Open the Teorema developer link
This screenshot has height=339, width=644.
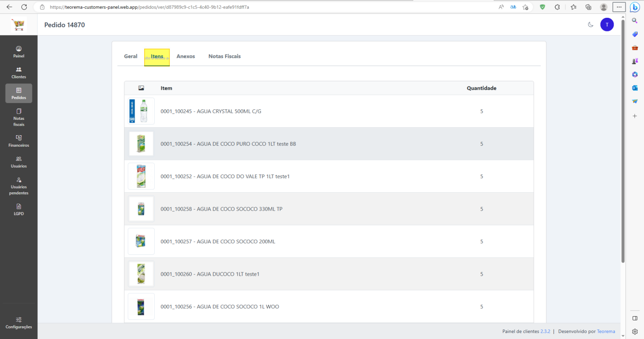point(606,331)
